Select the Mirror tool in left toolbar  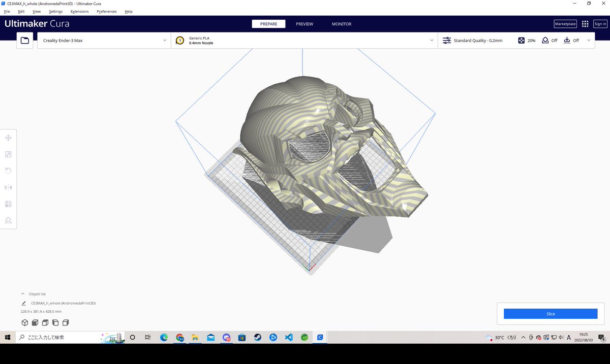tap(8, 187)
